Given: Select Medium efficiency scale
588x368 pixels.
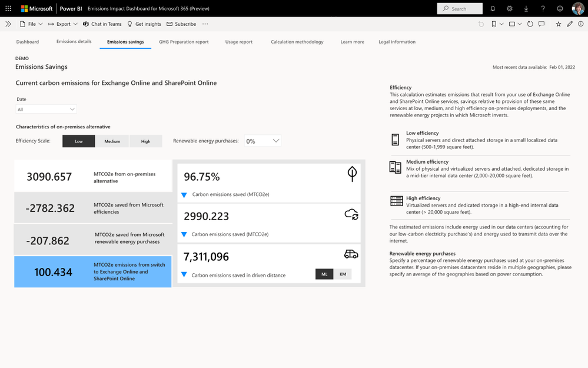Looking at the screenshot, I should (x=112, y=141).
